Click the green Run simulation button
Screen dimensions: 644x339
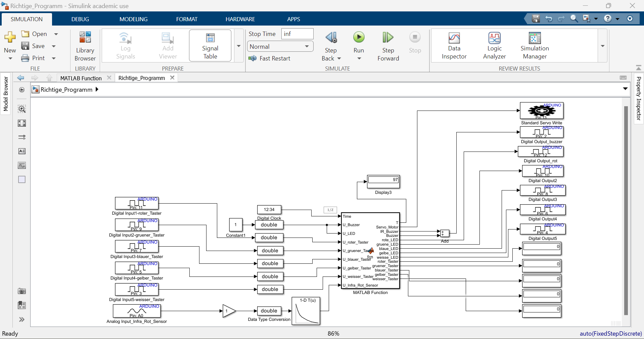click(359, 38)
